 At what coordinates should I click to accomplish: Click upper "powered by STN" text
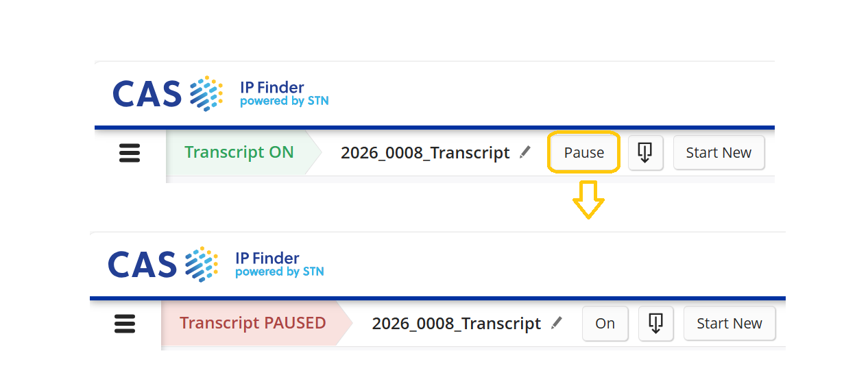click(284, 102)
